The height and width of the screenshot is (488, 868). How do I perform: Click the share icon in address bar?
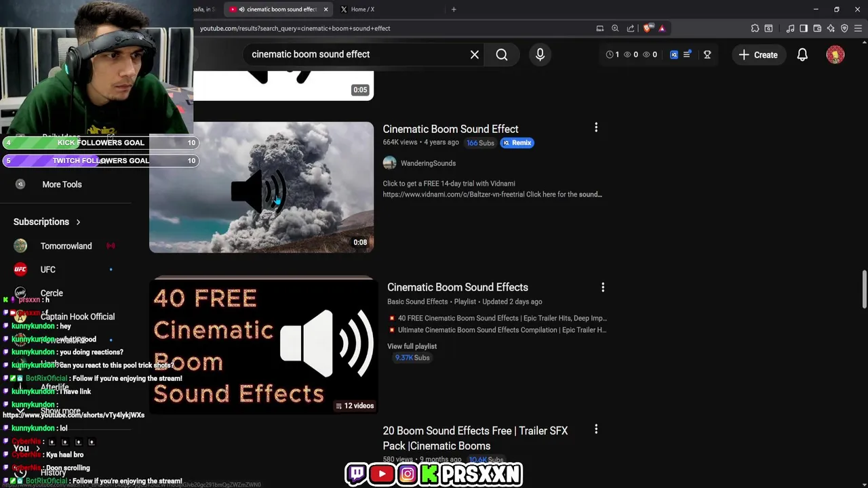pyautogui.click(x=631, y=28)
